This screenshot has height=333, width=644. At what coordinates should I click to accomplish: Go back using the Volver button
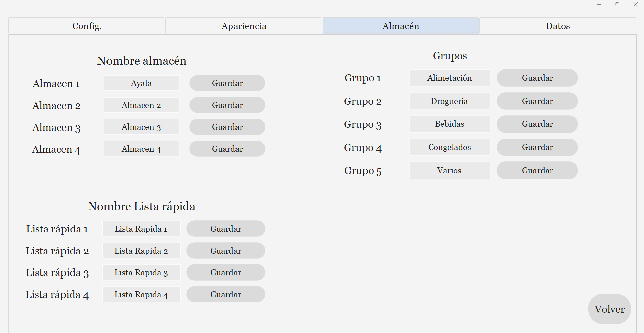point(609,309)
